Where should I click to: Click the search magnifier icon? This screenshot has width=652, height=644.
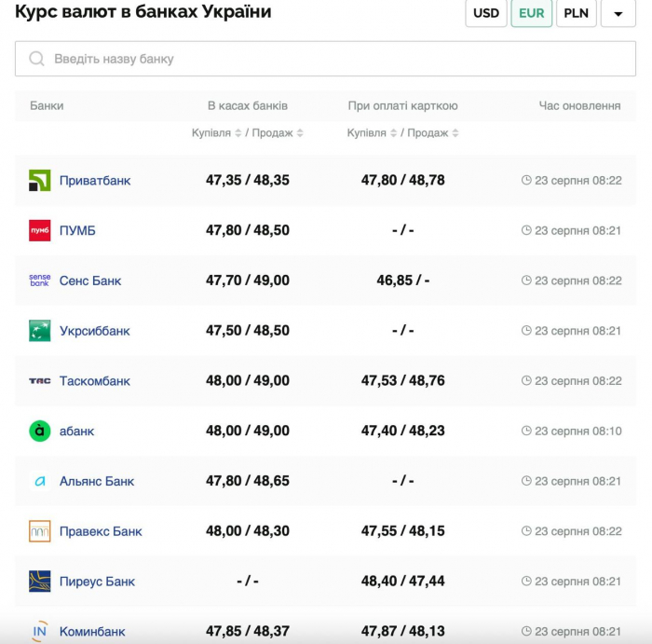[x=36, y=59]
